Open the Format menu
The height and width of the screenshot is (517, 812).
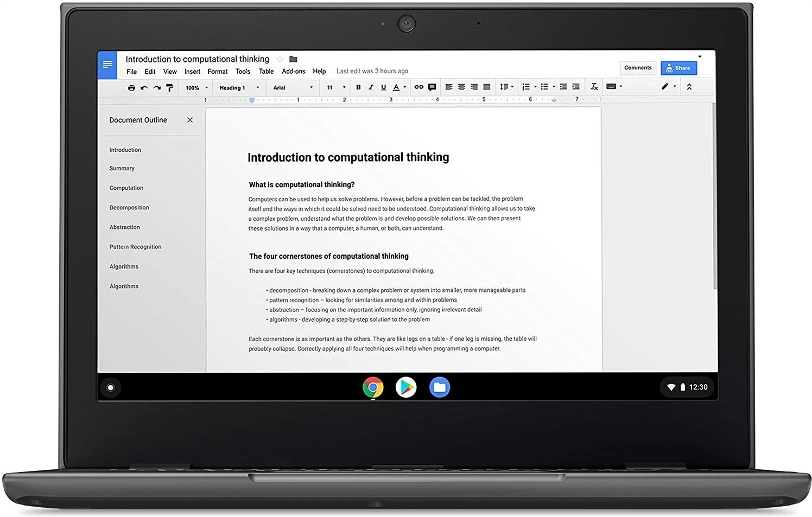(217, 71)
